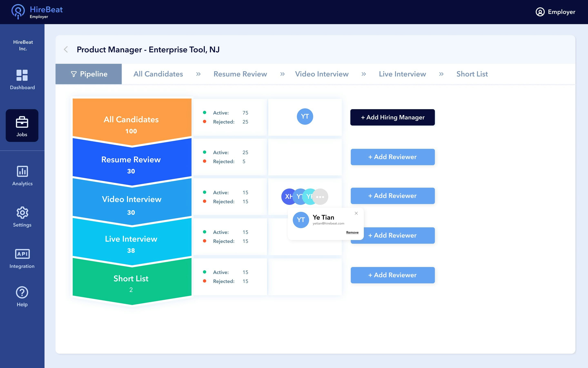
Task: Open Settings gear in sidebar
Action: [x=22, y=217]
